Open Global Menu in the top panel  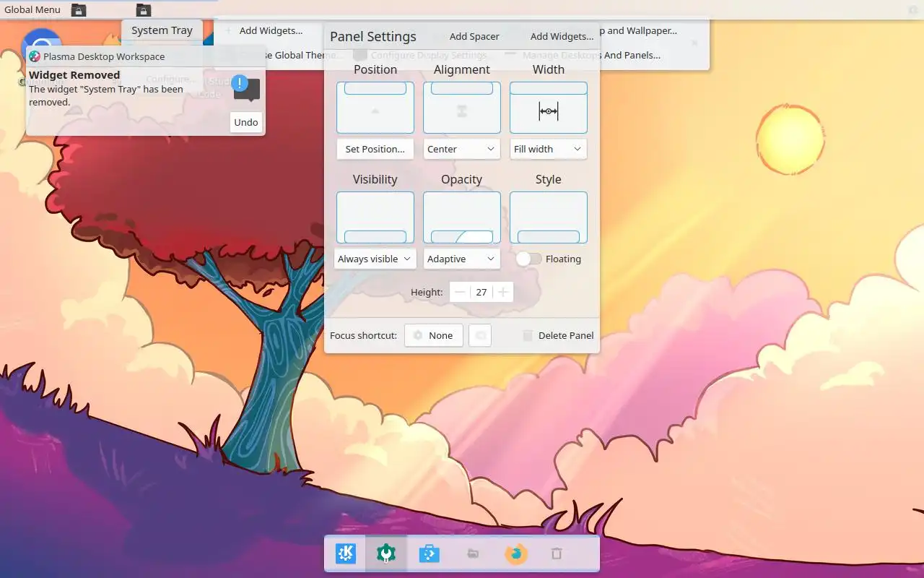pos(32,10)
